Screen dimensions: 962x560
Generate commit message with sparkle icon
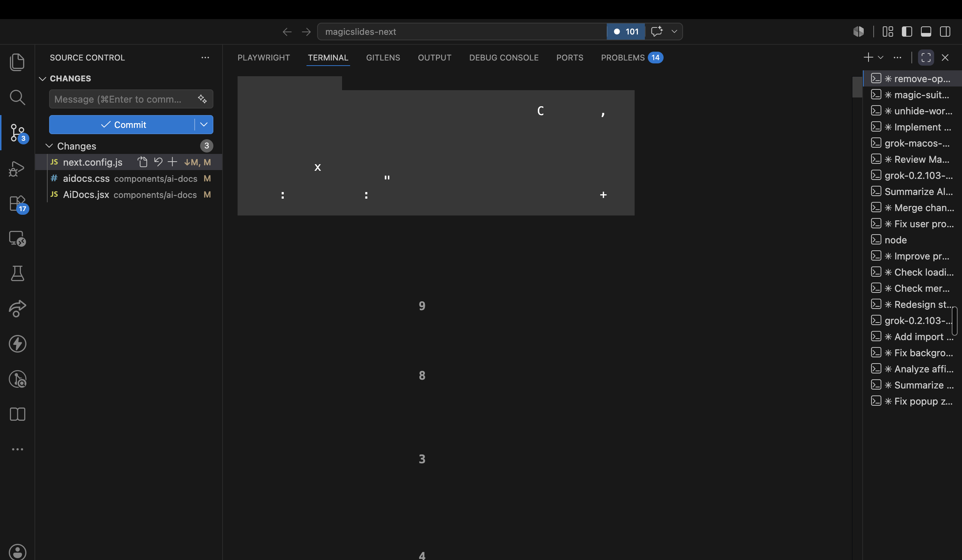[x=202, y=99]
